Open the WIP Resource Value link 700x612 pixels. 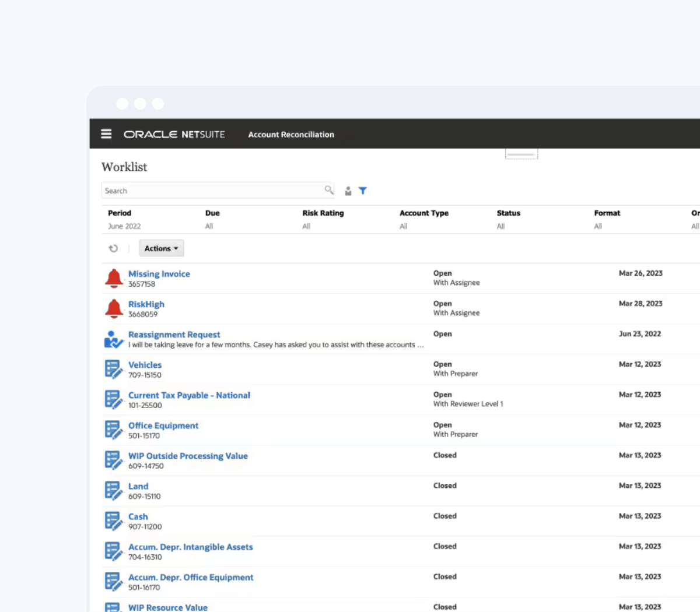tap(168, 607)
